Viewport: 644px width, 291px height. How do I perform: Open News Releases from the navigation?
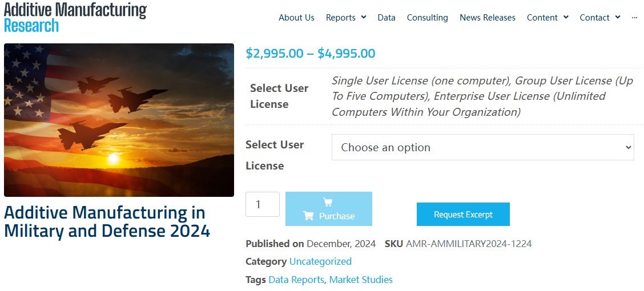click(x=488, y=18)
